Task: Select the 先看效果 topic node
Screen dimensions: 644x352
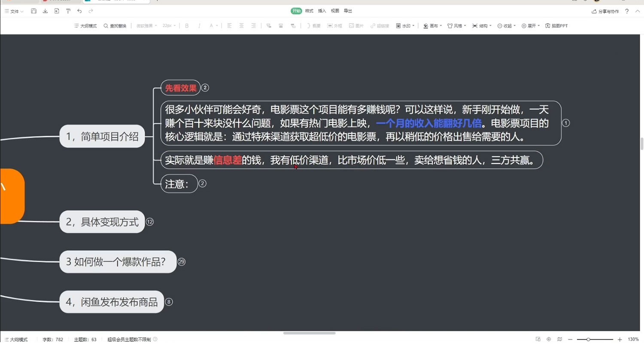Action: tap(181, 88)
